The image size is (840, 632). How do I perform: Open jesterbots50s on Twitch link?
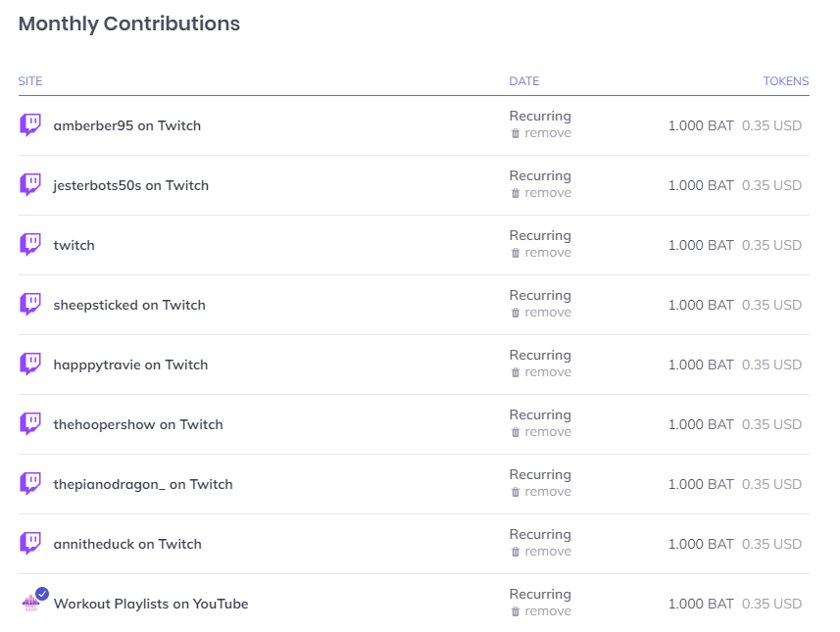tap(130, 185)
